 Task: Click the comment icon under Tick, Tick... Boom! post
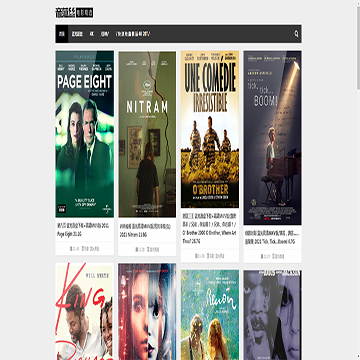pyautogui.click(x=274, y=256)
